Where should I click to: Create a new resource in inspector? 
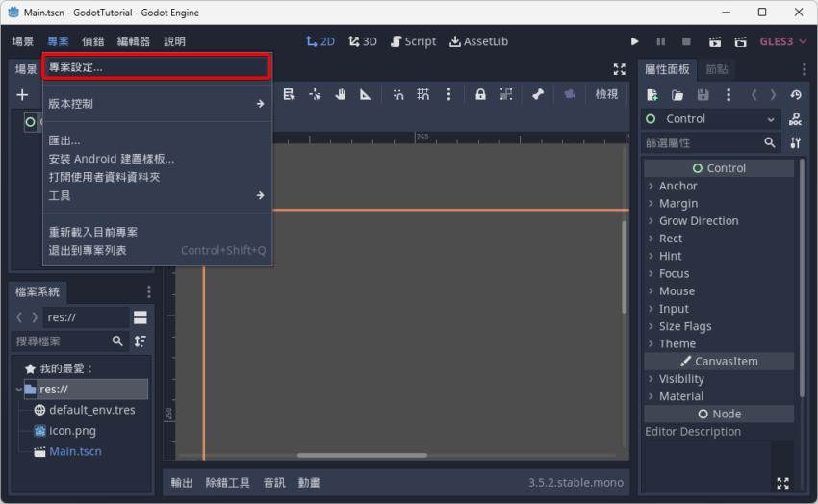(x=652, y=95)
